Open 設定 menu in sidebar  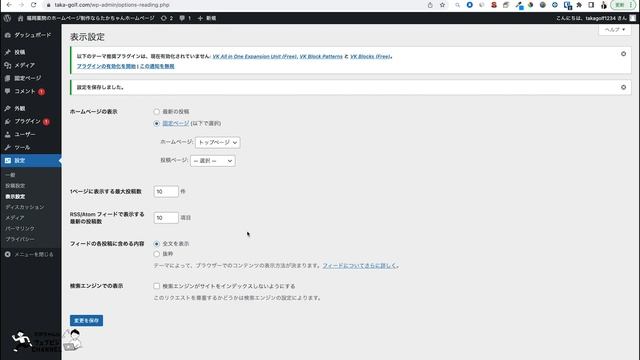pos(31,161)
